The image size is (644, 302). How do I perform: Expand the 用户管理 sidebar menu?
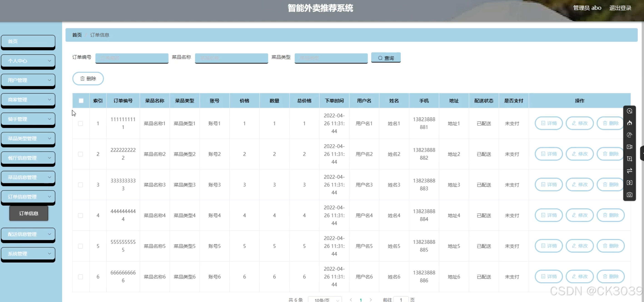click(x=28, y=80)
